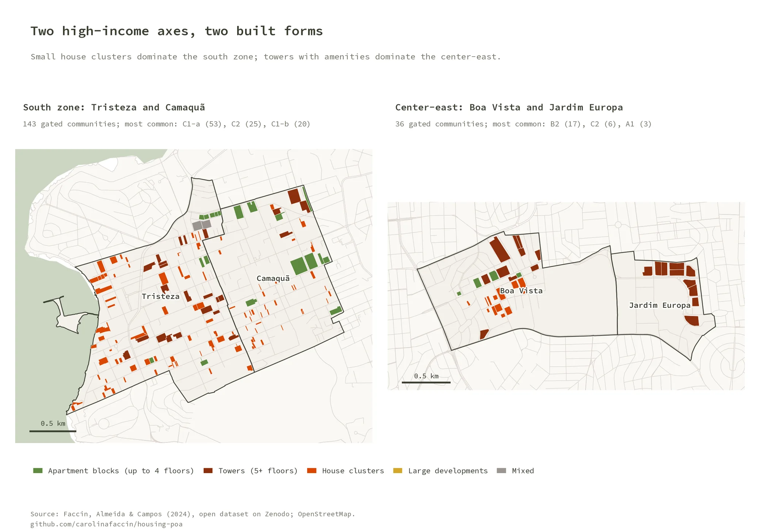The image size is (760, 532).
Task: Click the yellow Large developments legend swatch
Action: click(397, 471)
